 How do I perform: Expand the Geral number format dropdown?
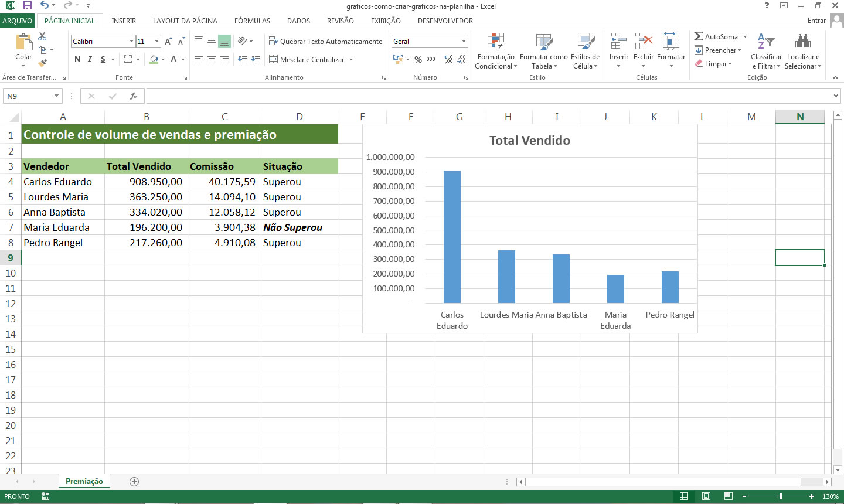pos(464,42)
